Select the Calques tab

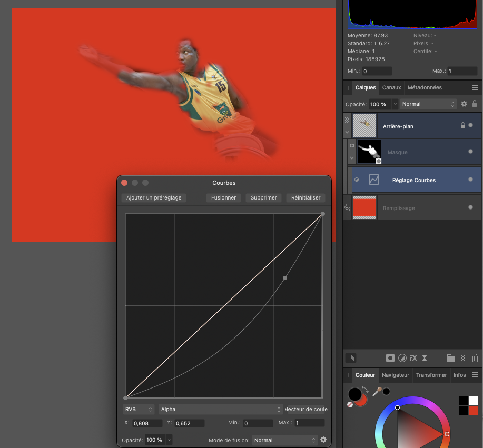click(366, 87)
